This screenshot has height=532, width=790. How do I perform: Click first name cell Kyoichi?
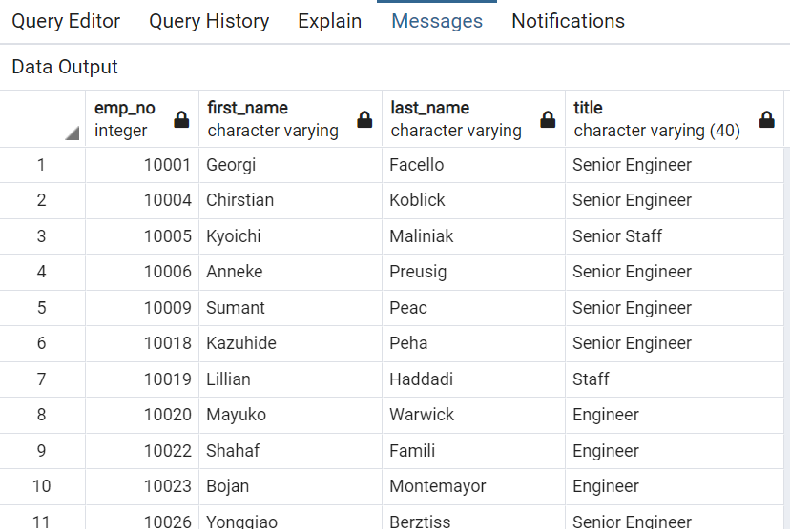point(291,236)
